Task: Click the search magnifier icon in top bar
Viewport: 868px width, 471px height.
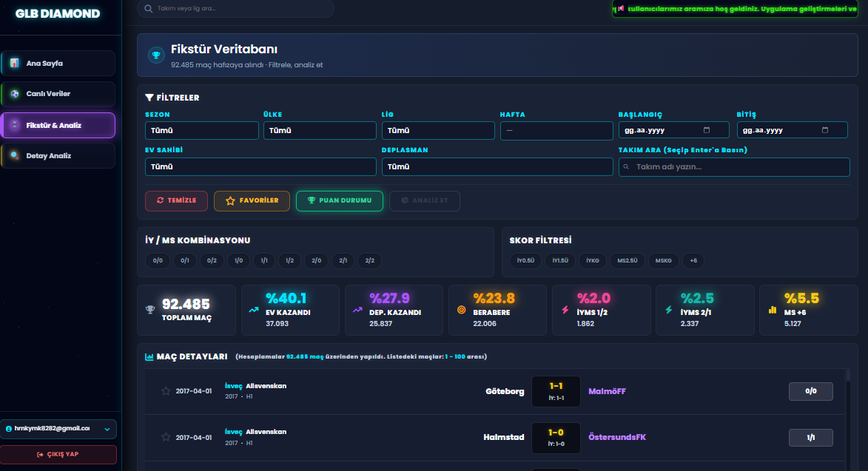Action: coord(148,8)
